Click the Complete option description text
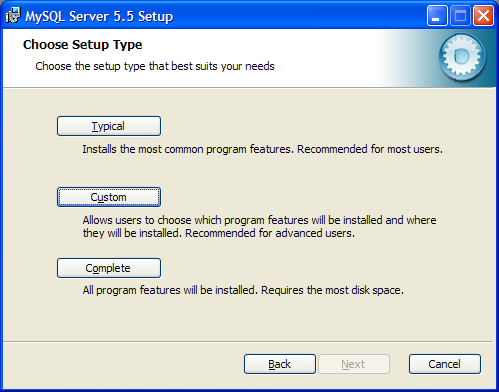 (243, 290)
